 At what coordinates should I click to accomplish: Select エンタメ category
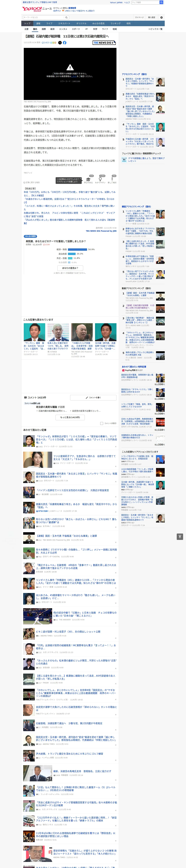click(63, 29)
